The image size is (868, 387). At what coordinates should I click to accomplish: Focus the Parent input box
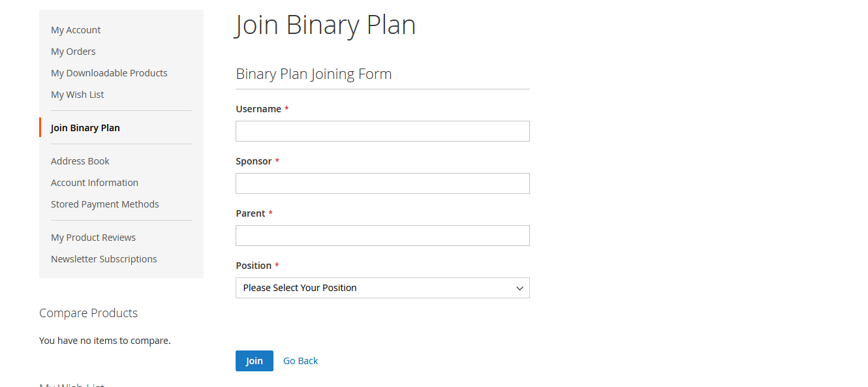pos(382,236)
